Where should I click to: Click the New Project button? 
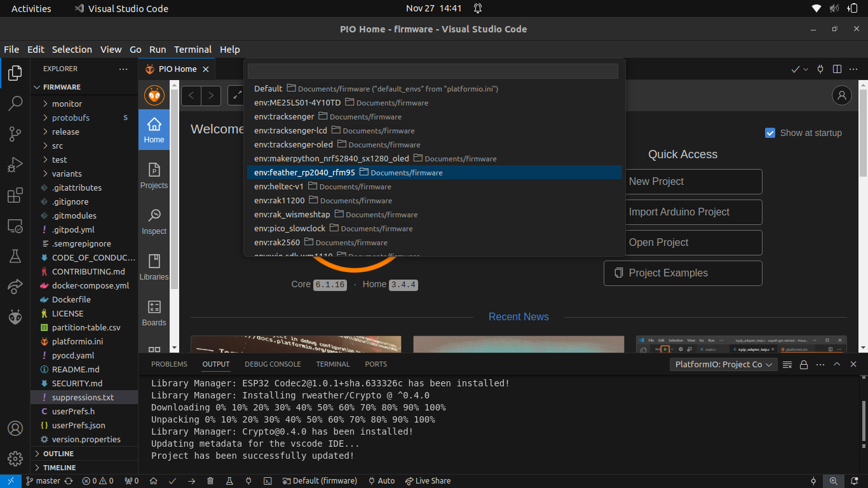tap(682, 182)
